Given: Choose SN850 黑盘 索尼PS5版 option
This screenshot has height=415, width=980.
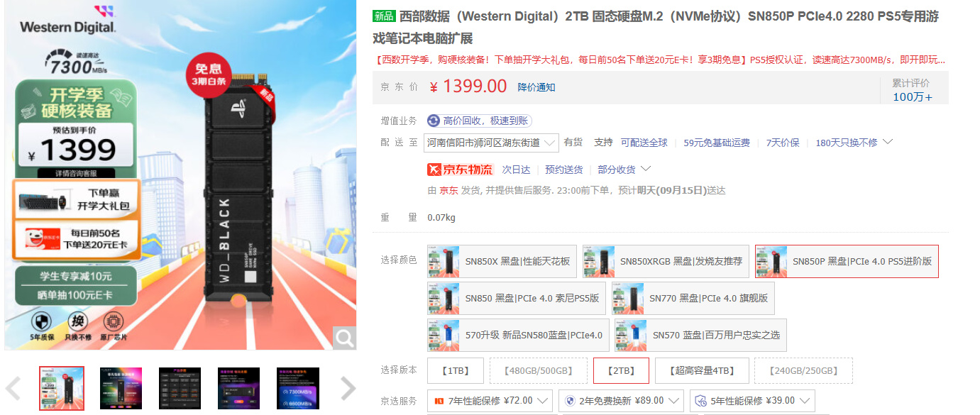Looking at the screenshot, I should click(517, 298).
